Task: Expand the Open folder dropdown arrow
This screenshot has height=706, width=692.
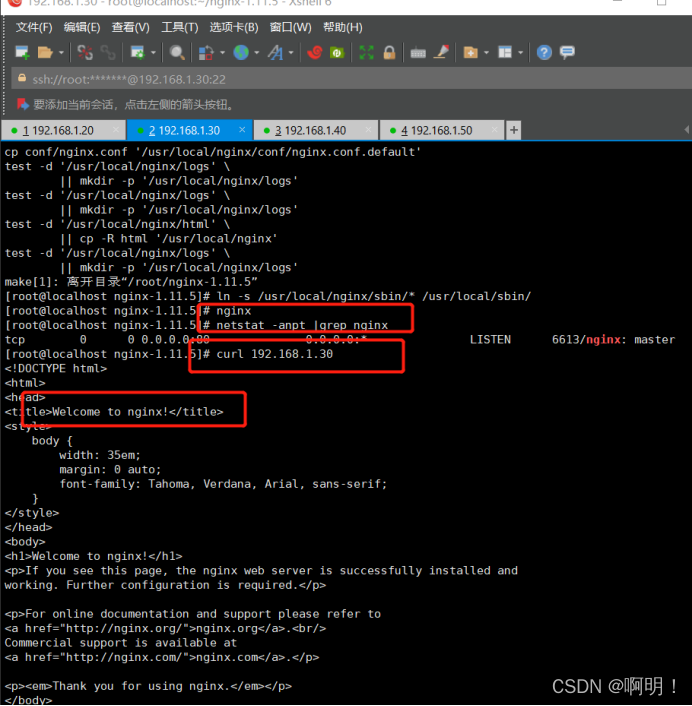Action: pyautogui.click(x=61, y=53)
